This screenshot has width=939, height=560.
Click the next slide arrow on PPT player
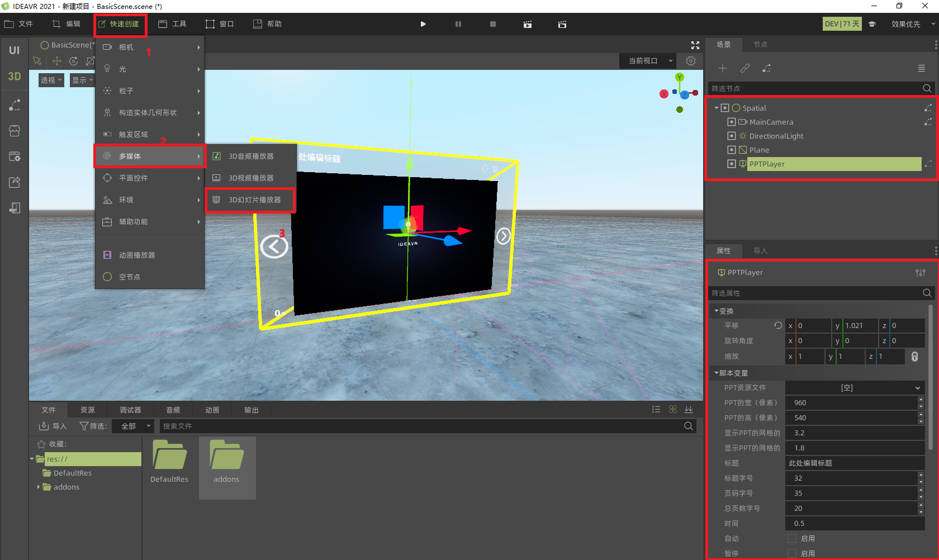click(504, 236)
